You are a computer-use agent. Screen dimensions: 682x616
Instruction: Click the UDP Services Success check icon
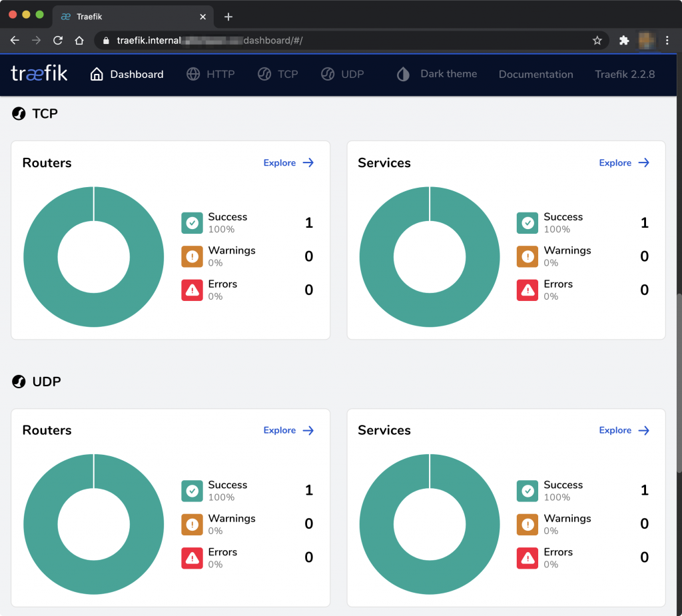(x=527, y=491)
